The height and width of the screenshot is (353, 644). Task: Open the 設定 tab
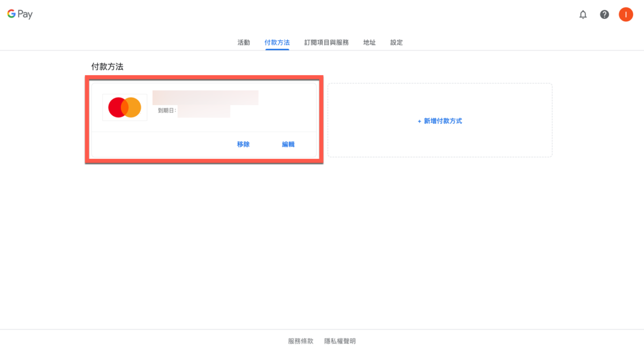[x=397, y=42]
